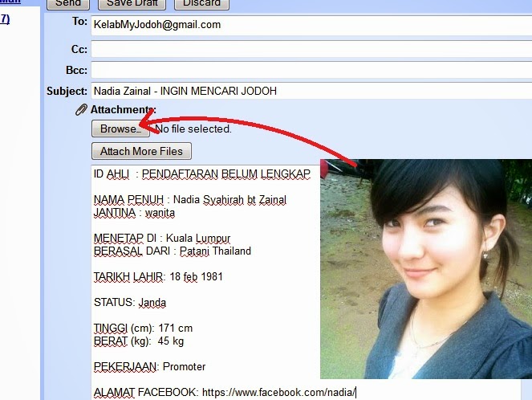This screenshot has height=400, width=532.
Task: Click the paperclip attachments icon
Action: (x=81, y=110)
